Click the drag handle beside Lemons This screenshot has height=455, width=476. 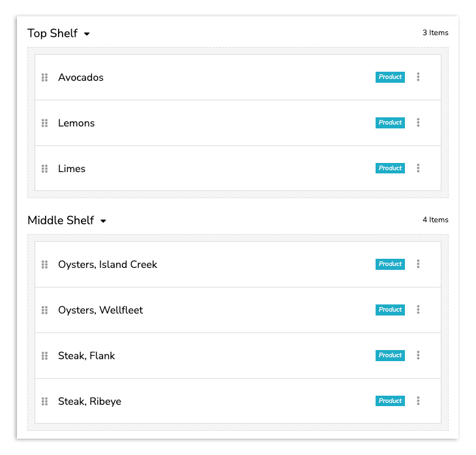(45, 123)
